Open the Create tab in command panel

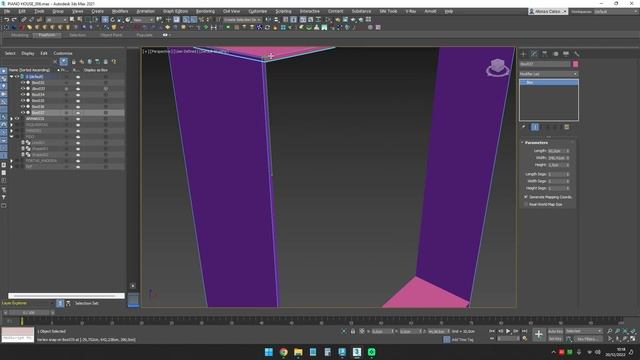[523, 54]
